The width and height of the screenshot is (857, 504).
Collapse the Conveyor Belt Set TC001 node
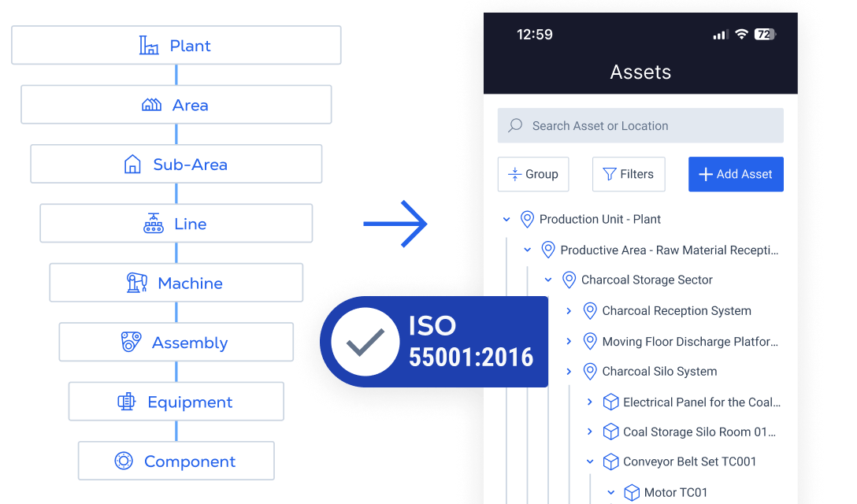pyautogui.click(x=590, y=462)
